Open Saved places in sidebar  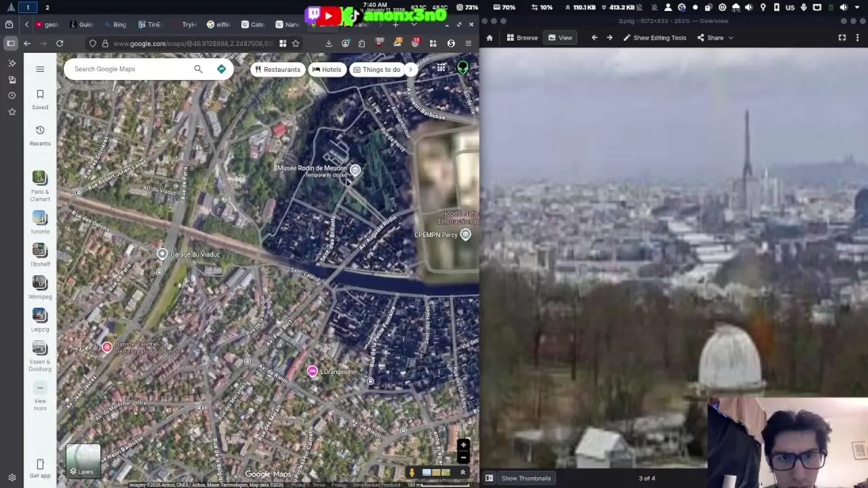(40, 100)
